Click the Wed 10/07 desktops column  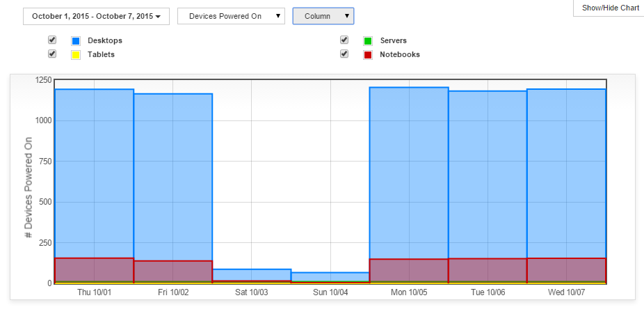tap(566, 174)
